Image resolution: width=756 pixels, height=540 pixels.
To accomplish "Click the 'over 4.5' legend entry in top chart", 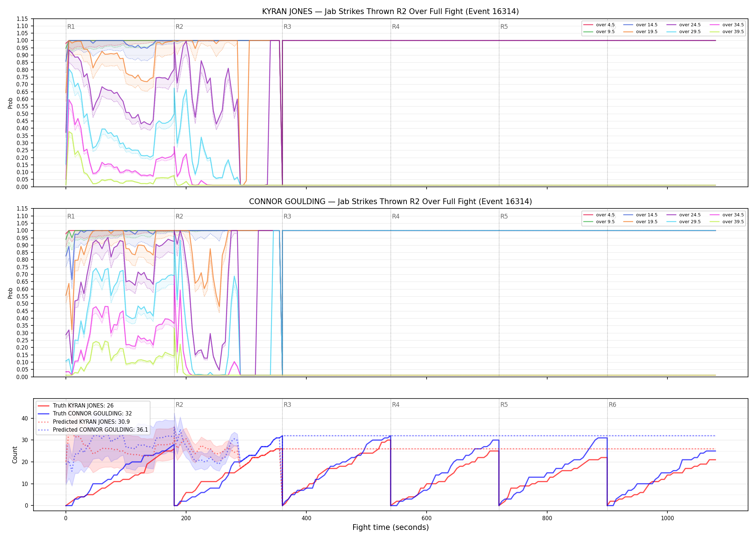I will click(x=599, y=25).
